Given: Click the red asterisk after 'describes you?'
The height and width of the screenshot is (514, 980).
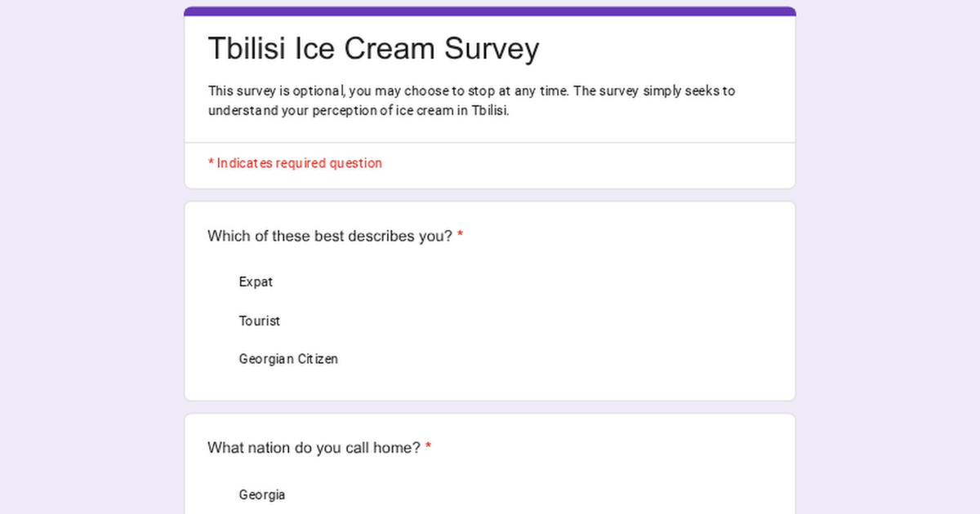Looking at the screenshot, I should click(x=460, y=236).
